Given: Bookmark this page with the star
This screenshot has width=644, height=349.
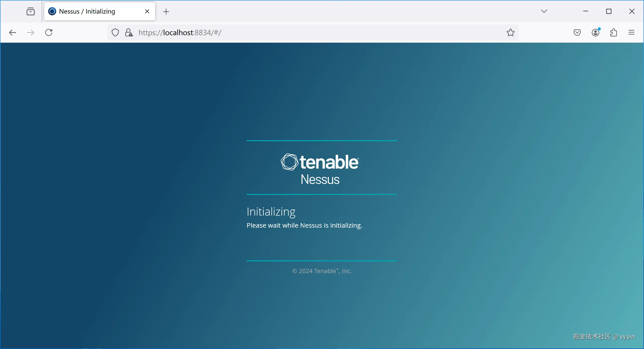Looking at the screenshot, I should coord(510,32).
